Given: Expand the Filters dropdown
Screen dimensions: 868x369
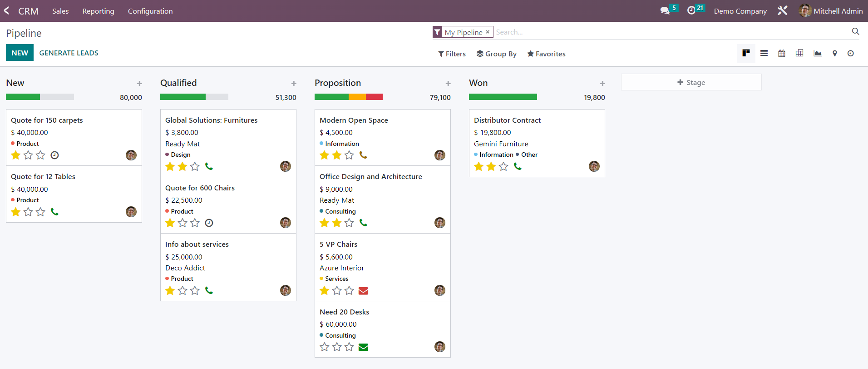Looking at the screenshot, I should point(452,54).
